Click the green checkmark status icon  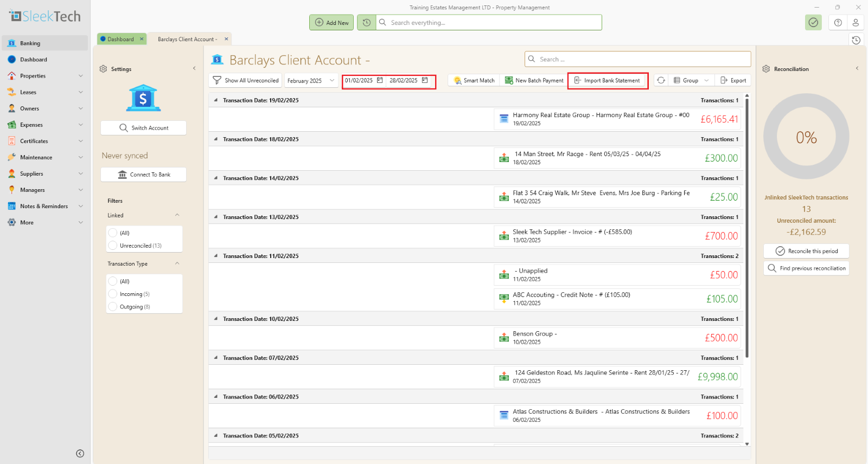pos(813,22)
